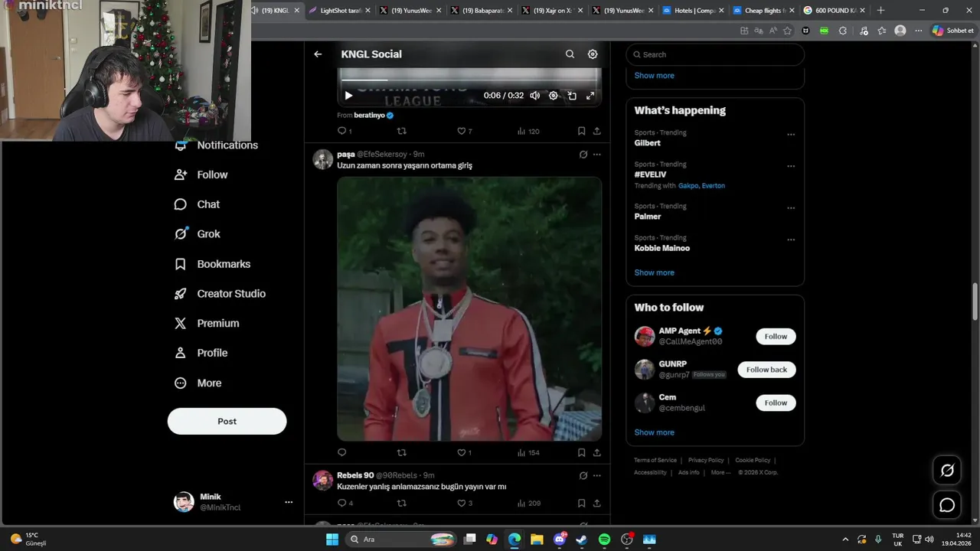Open Premium in the sidebar
This screenshot has width=980, height=551.
(207, 323)
